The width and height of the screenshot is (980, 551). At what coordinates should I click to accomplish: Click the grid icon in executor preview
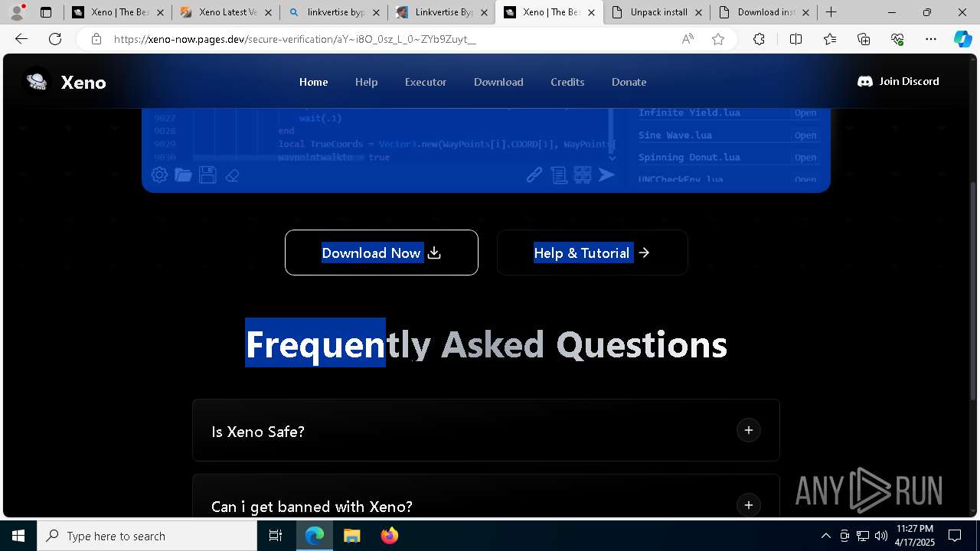(x=583, y=175)
